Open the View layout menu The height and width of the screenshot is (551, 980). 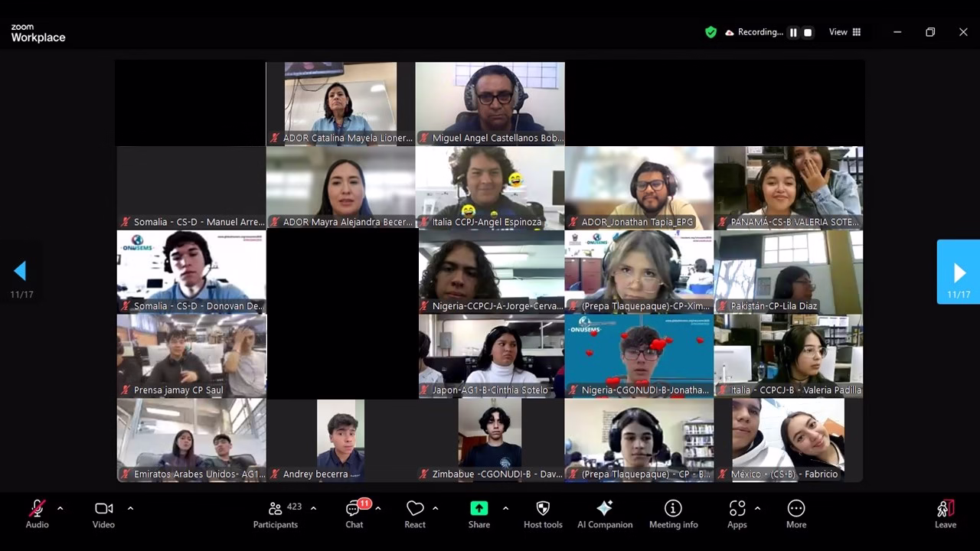tap(844, 32)
